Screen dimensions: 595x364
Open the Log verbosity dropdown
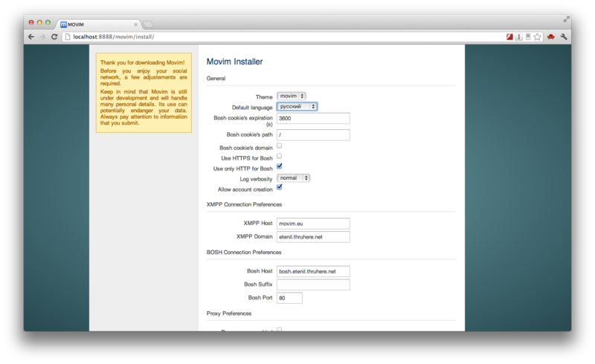[293, 178]
